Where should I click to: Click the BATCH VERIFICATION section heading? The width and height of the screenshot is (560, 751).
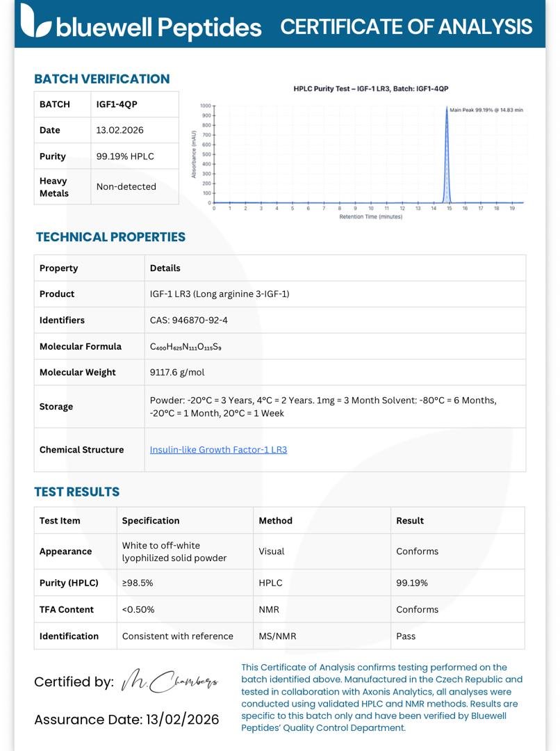click(x=102, y=79)
